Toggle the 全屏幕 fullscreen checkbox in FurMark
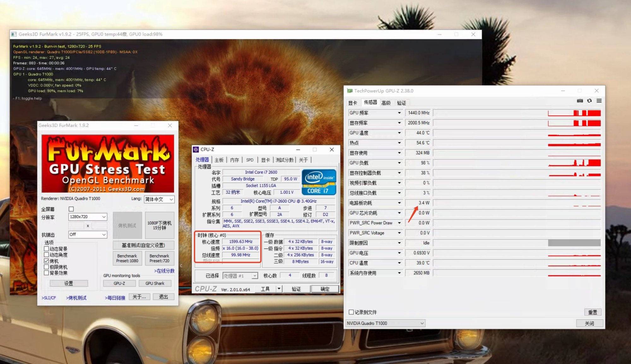 coord(71,209)
